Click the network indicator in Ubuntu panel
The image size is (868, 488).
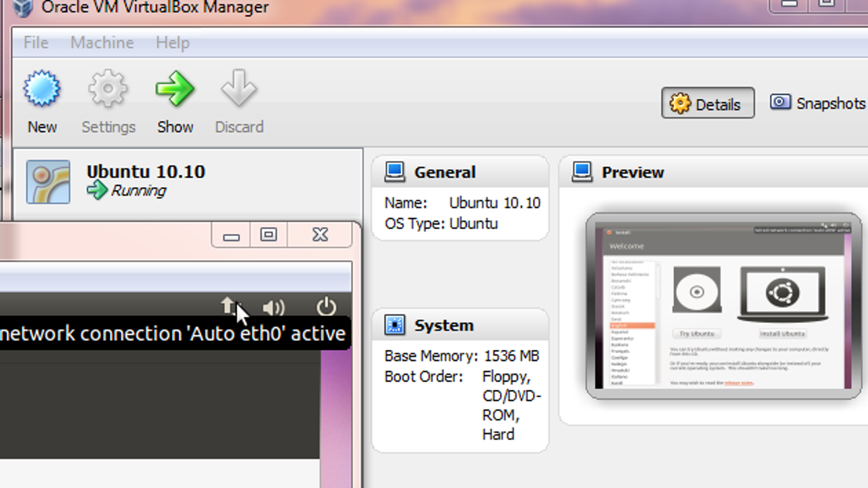[x=229, y=306]
